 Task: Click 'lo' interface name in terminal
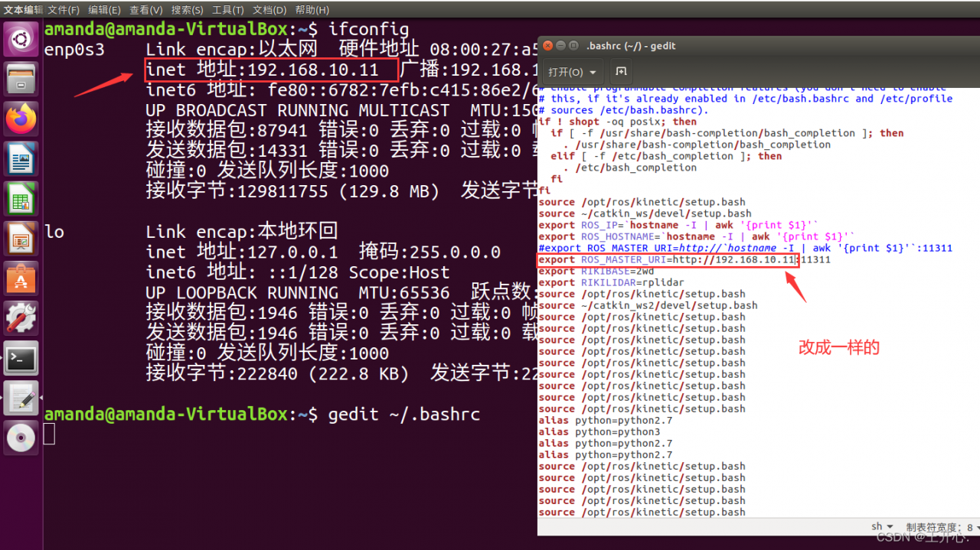54,232
